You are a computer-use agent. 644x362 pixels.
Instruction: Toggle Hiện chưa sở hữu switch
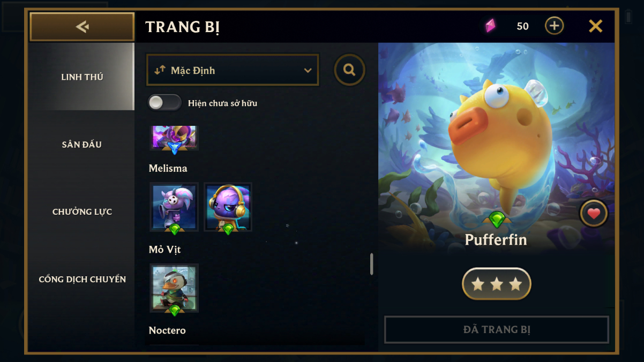coord(164,103)
